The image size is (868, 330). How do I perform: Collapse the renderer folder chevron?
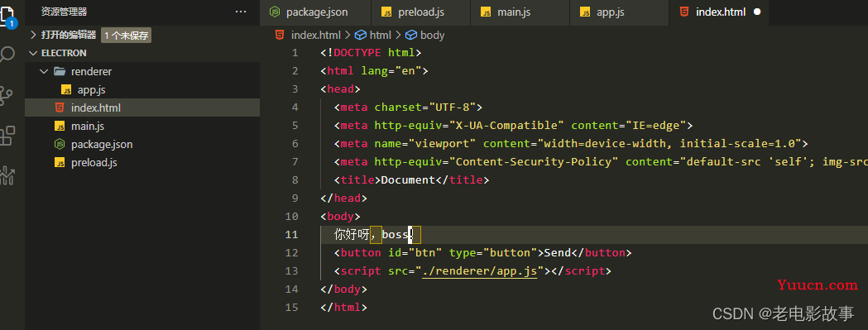coord(45,71)
